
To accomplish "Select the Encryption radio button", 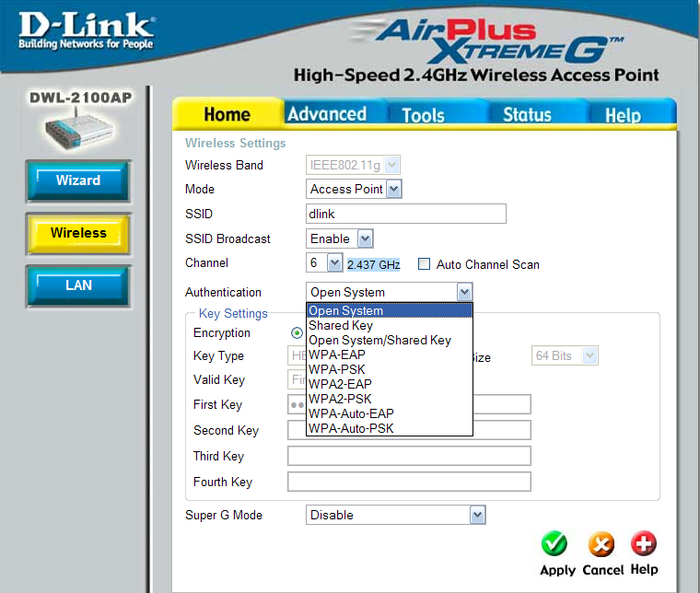I will pyautogui.click(x=297, y=332).
